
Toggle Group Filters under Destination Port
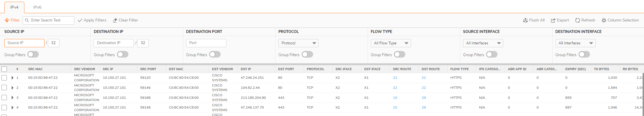215,54
